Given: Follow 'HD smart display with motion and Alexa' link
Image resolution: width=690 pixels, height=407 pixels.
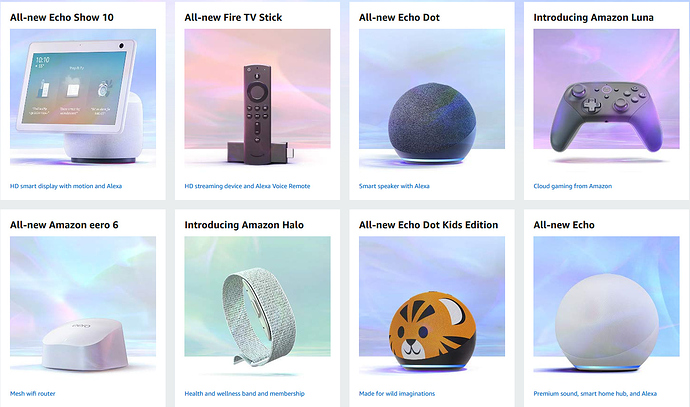Looking at the screenshot, I should tap(66, 186).
